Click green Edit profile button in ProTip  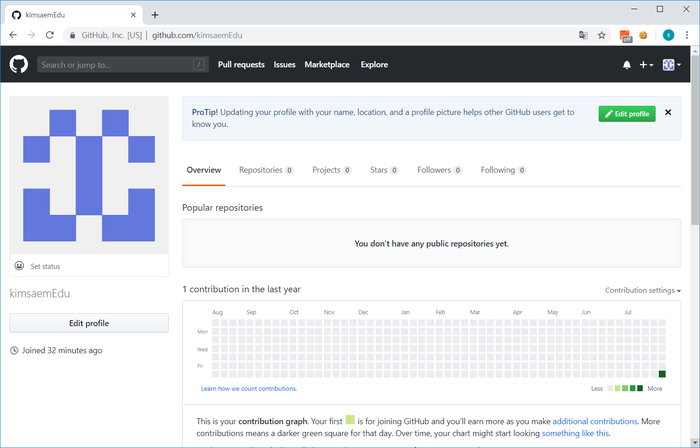click(627, 114)
